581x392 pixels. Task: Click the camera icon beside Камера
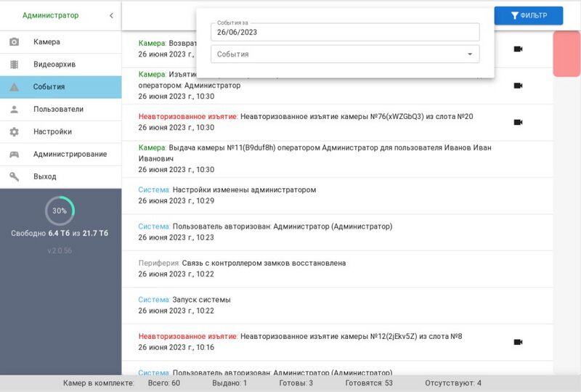[14, 42]
